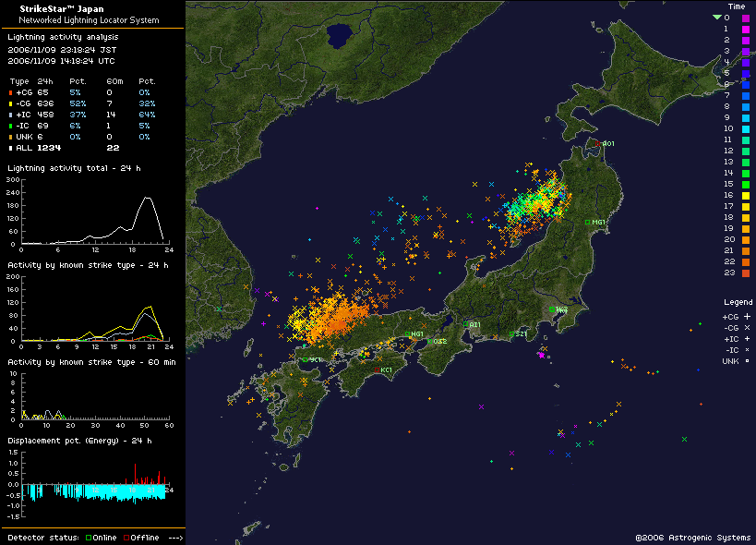The image size is (756, 545).
Task: Click the YC1 detector marker
Action: (x=304, y=359)
